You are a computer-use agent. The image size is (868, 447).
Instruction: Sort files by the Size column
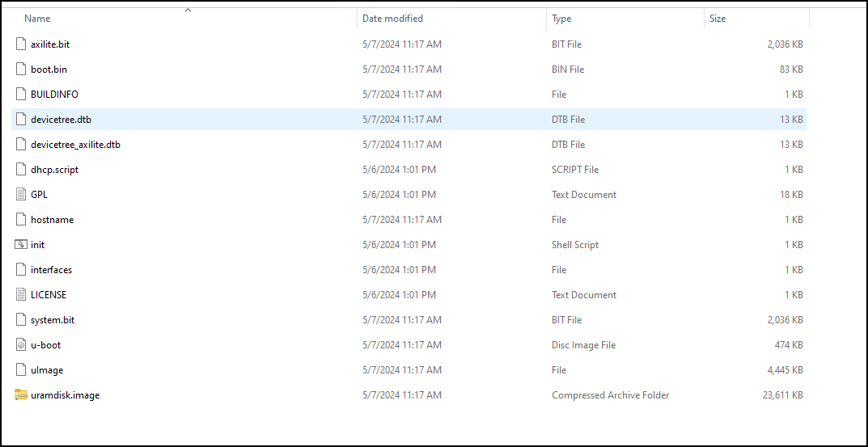[717, 19]
